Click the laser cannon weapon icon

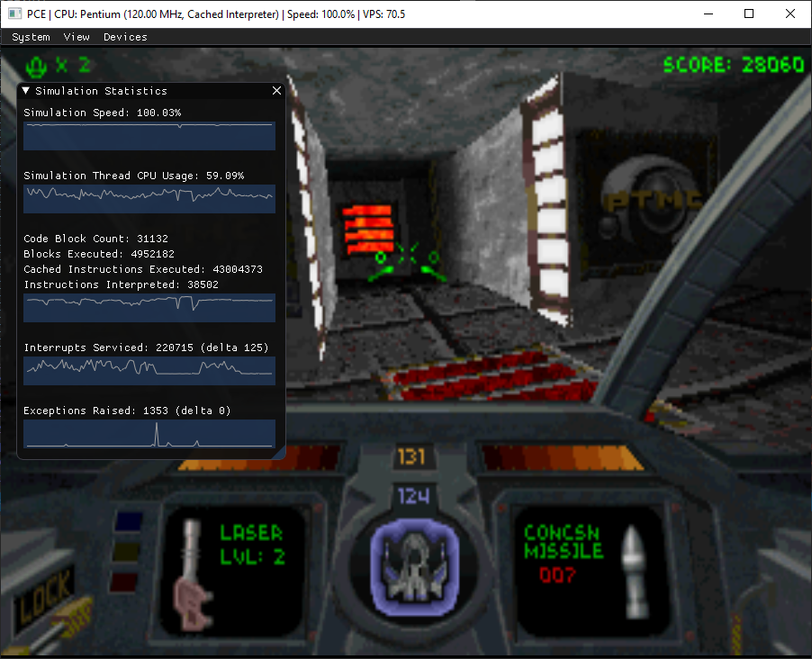(192, 573)
